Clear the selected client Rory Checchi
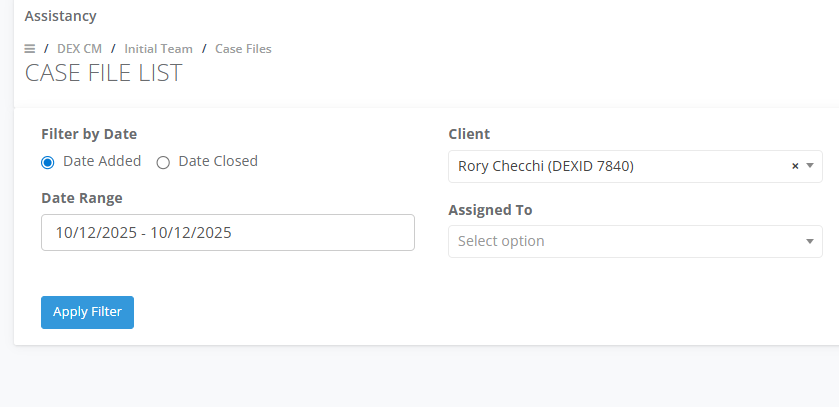Image resolution: width=839 pixels, height=407 pixels. (795, 166)
